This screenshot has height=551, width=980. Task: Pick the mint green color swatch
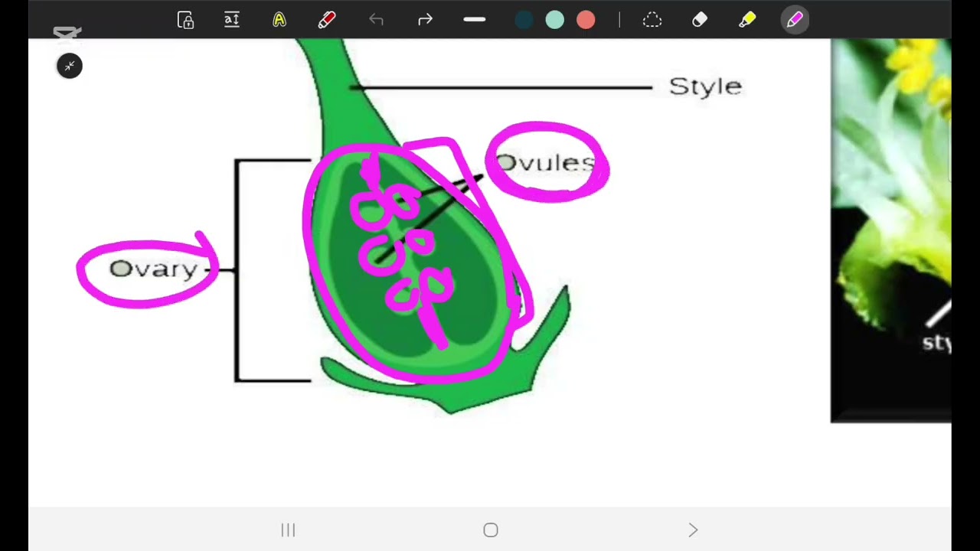(x=555, y=20)
